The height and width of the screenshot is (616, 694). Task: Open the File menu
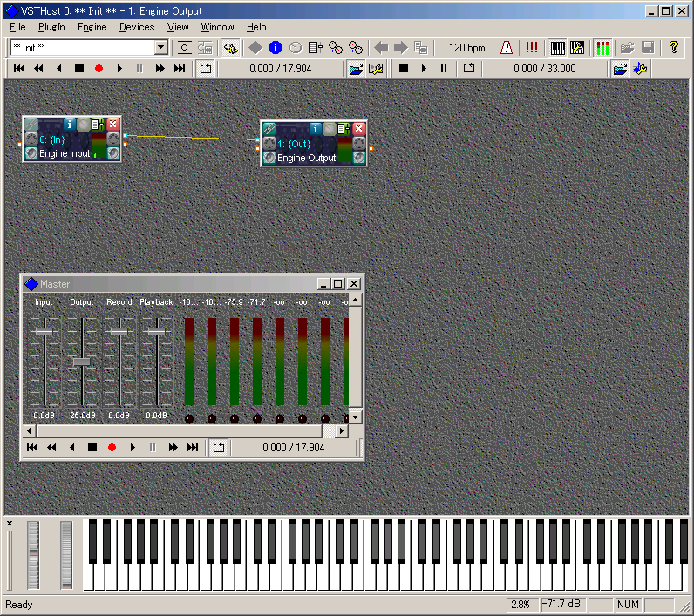17,27
